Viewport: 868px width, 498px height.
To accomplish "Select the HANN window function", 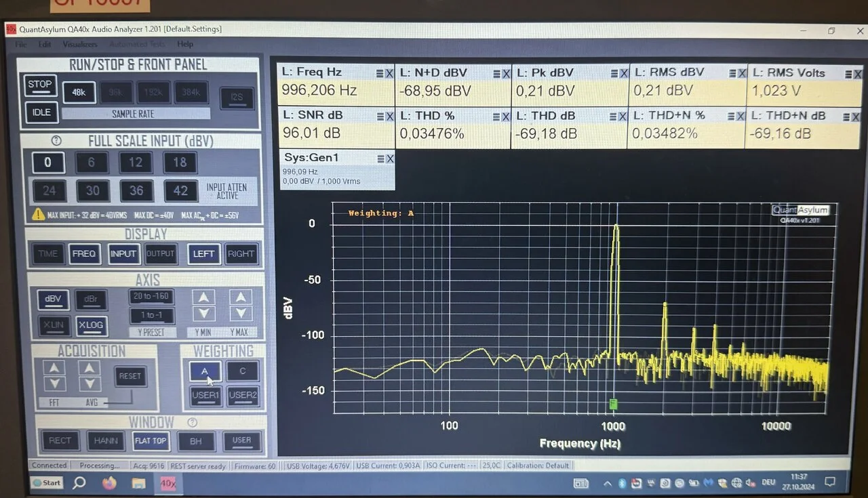I will (105, 441).
